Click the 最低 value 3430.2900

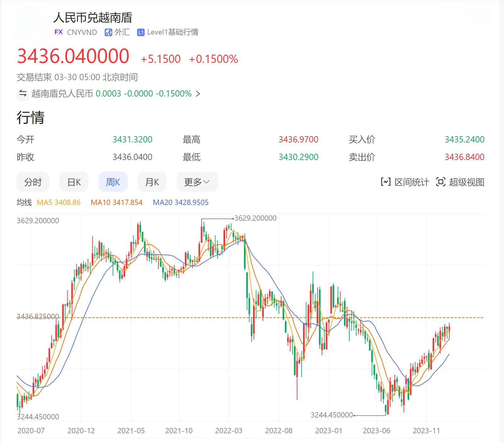tap(298, 157)
